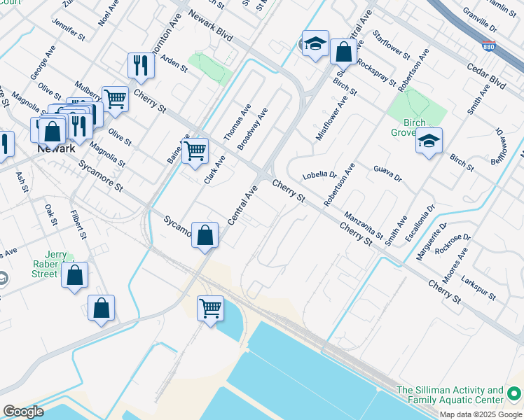Viewport: 524px width, 420px height.
Task: Click the Escallonia Dr street label
Action: coord(420,223)
